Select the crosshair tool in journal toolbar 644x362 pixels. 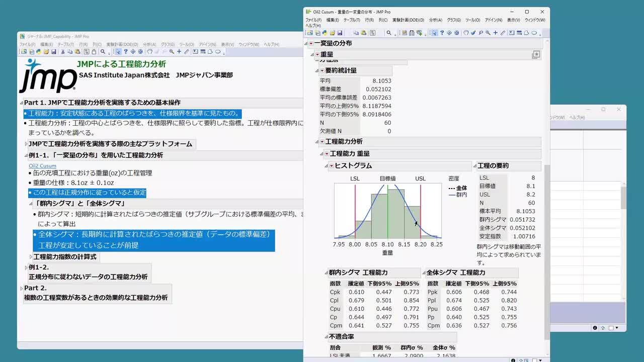click(x=179, y=51)
